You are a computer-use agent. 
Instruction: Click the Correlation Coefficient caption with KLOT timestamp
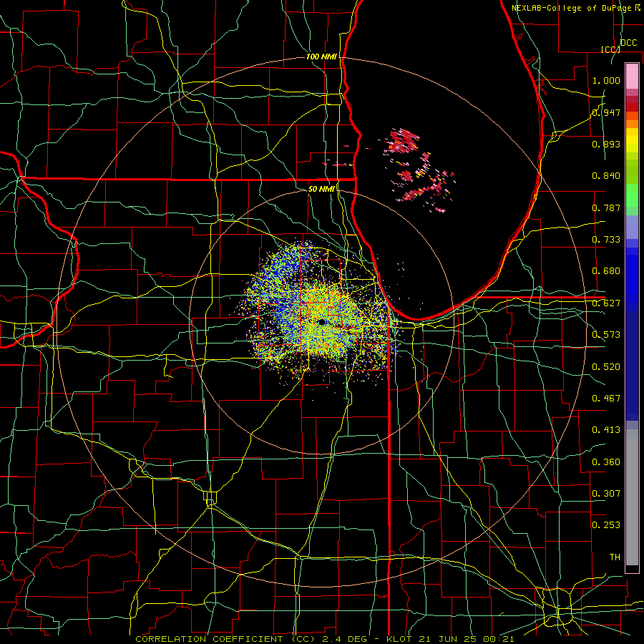[324, 639]
